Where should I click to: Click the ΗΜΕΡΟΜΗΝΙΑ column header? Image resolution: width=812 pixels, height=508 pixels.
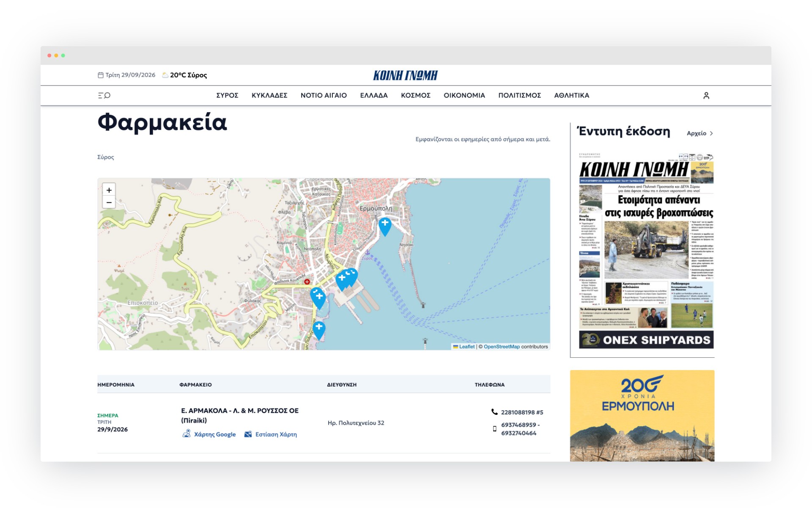[x=116, y=384]
